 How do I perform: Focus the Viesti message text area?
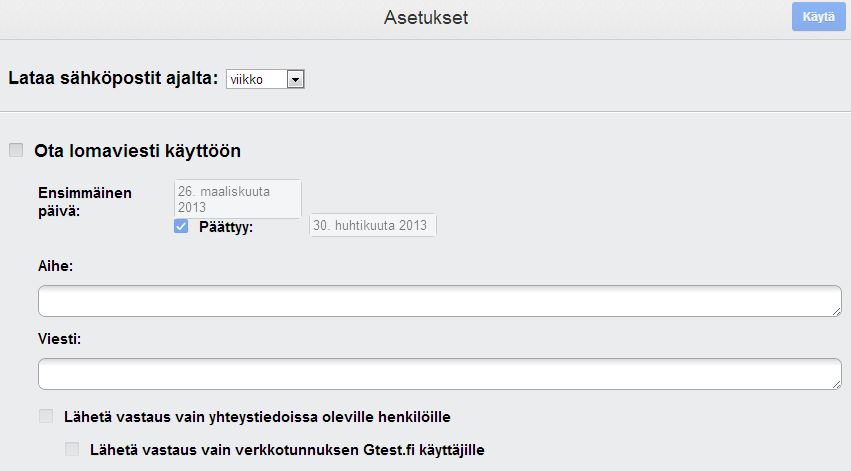point(438,373)
